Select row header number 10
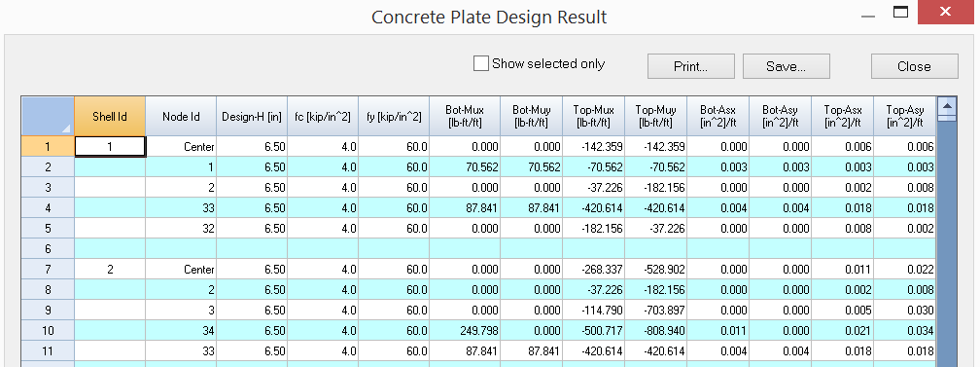 (x=48, y=331)
